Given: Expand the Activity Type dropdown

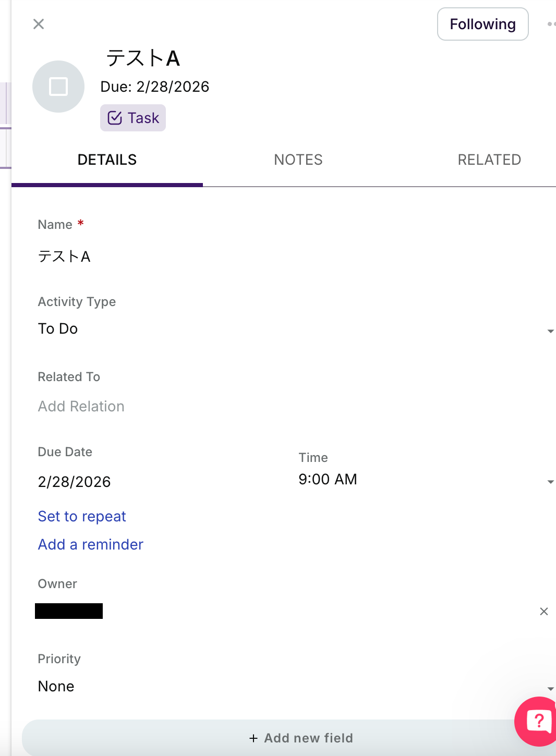Looking at the screenshot, I should 550,331.
